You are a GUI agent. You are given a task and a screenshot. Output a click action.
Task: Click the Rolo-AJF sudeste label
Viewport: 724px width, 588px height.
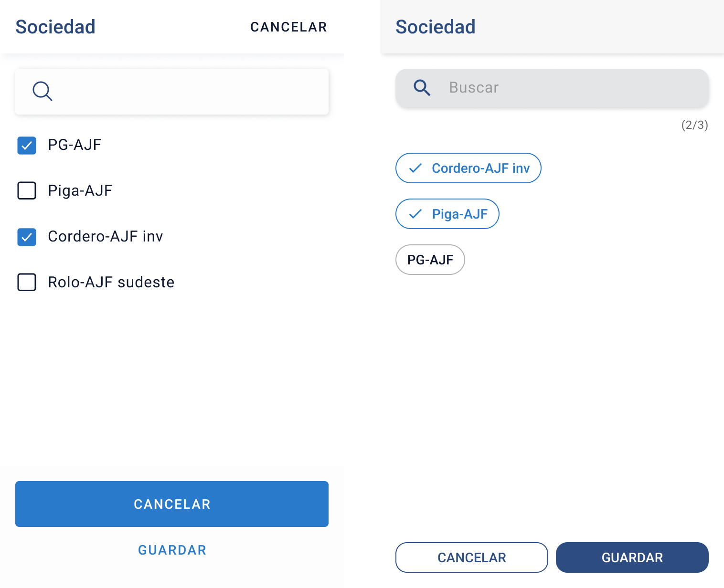point(111,282)
